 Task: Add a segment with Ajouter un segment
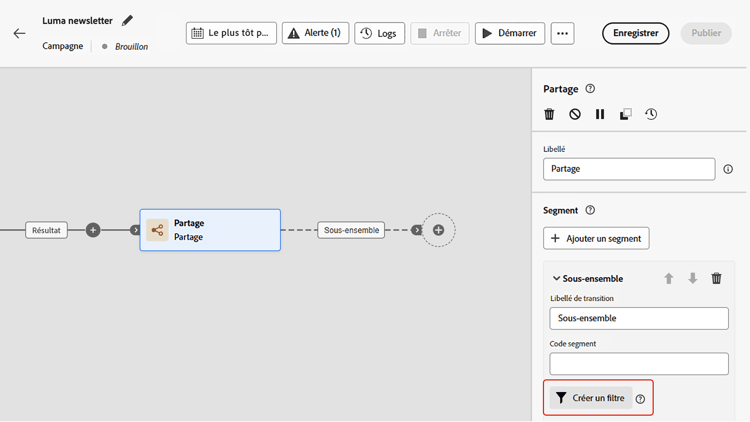tap(596, 238)
